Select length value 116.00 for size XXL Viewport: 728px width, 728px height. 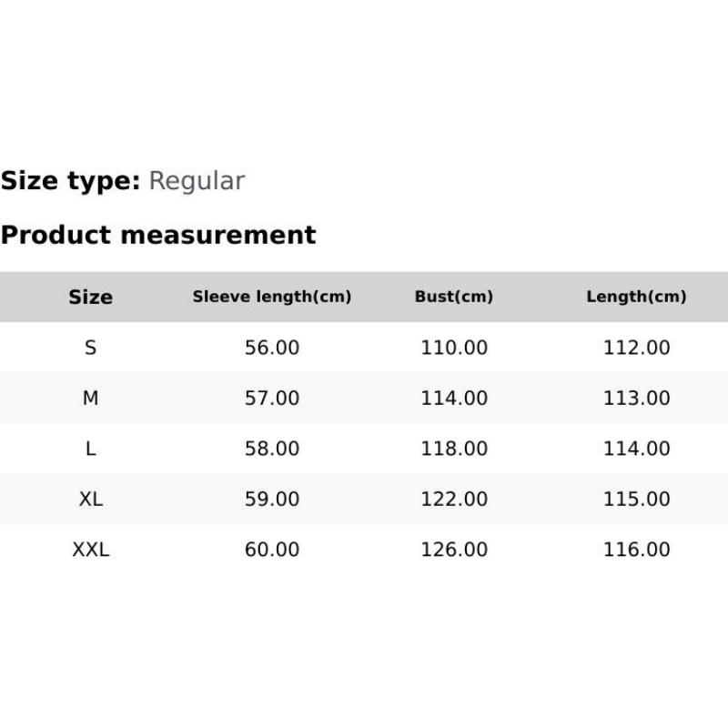point(636,550)
